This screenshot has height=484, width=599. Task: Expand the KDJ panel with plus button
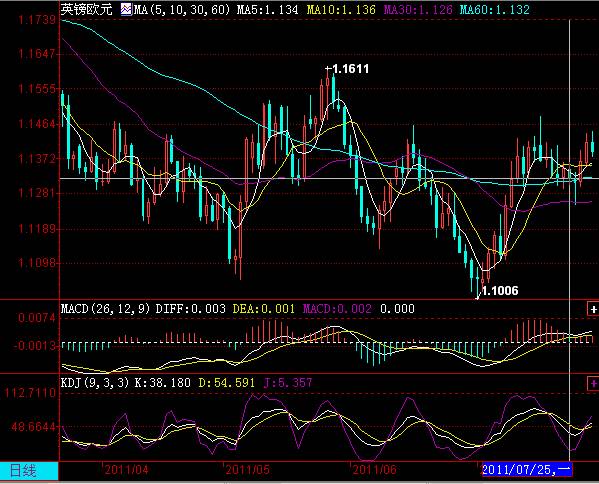[x=593, y=383]
